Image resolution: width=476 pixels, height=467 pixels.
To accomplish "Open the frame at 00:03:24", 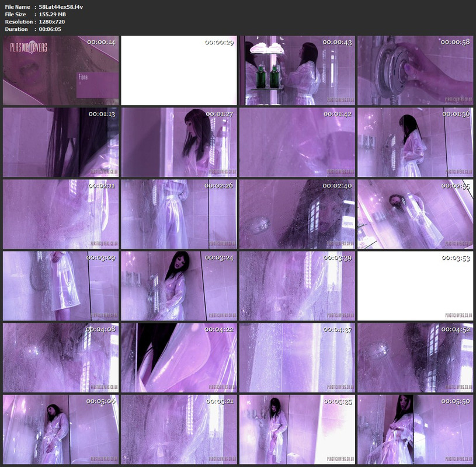I will [179, 286].
